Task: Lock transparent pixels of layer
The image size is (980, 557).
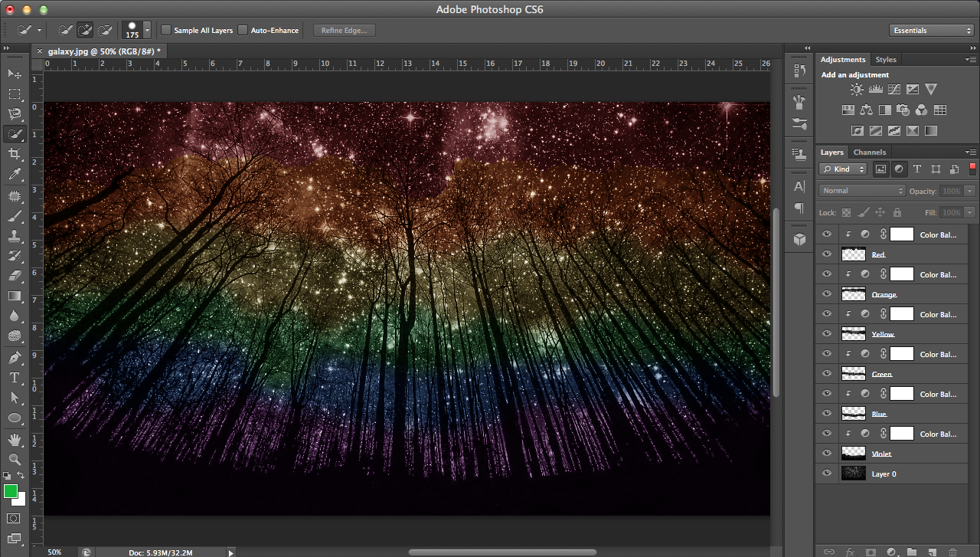Action: coord(847,212)
